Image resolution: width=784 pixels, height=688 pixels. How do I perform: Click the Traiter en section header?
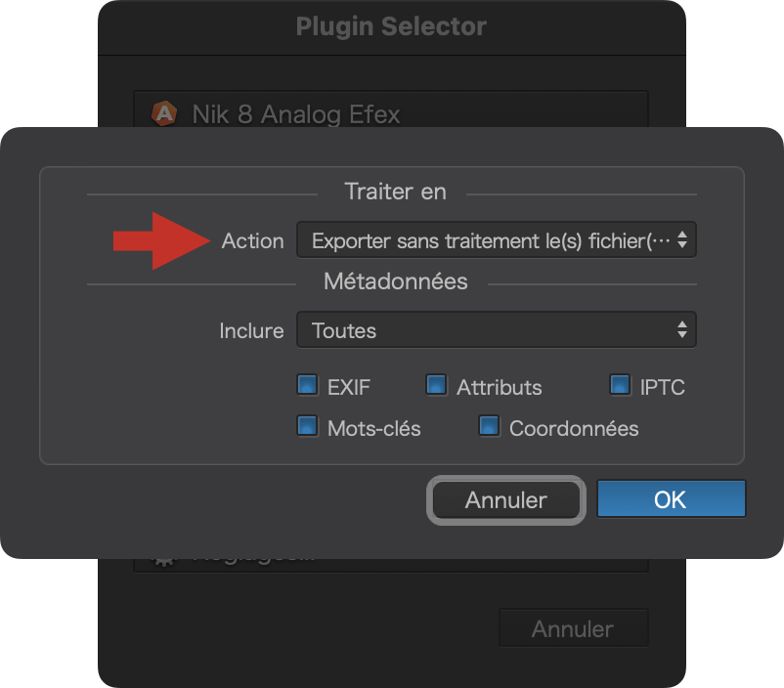[395, 192]
